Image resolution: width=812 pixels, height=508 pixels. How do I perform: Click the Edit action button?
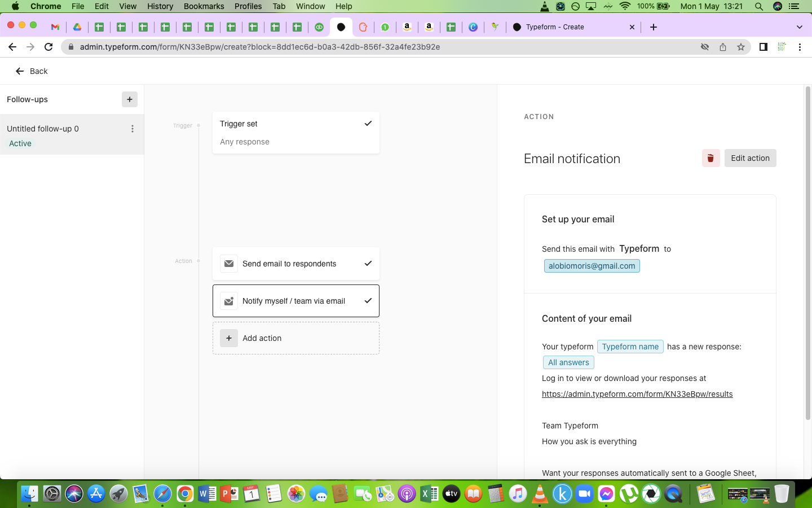click(x=750, y=158)
